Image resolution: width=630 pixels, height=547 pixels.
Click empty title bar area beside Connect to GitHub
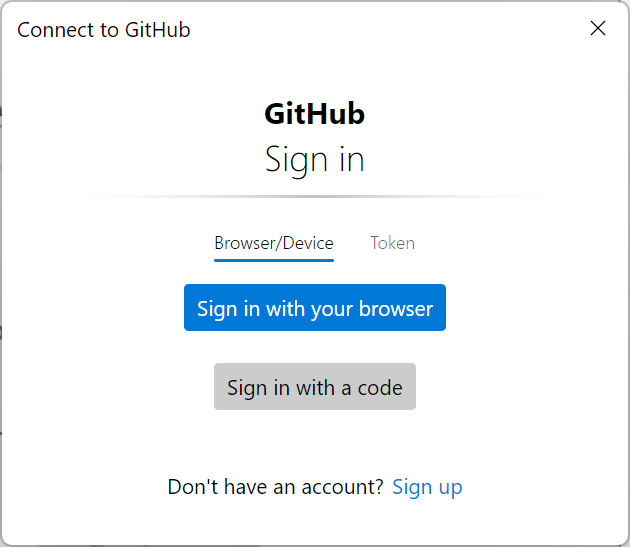point(380,28)
